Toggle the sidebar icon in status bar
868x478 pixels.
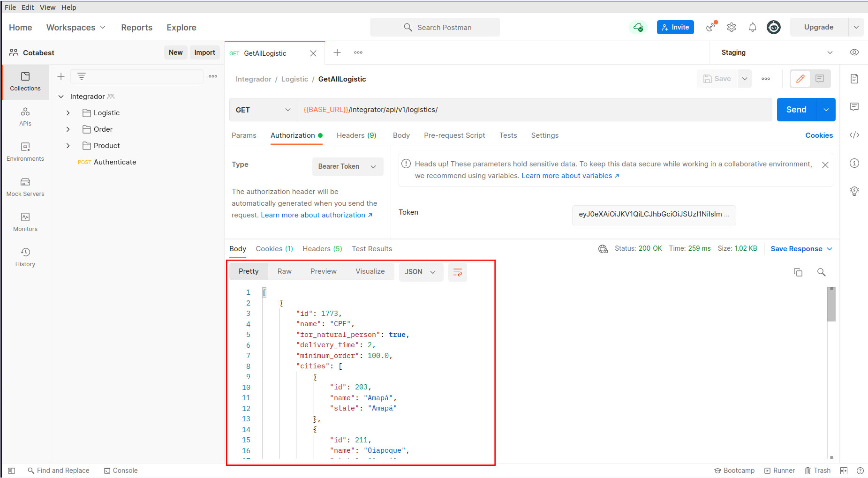pos(12,471)
